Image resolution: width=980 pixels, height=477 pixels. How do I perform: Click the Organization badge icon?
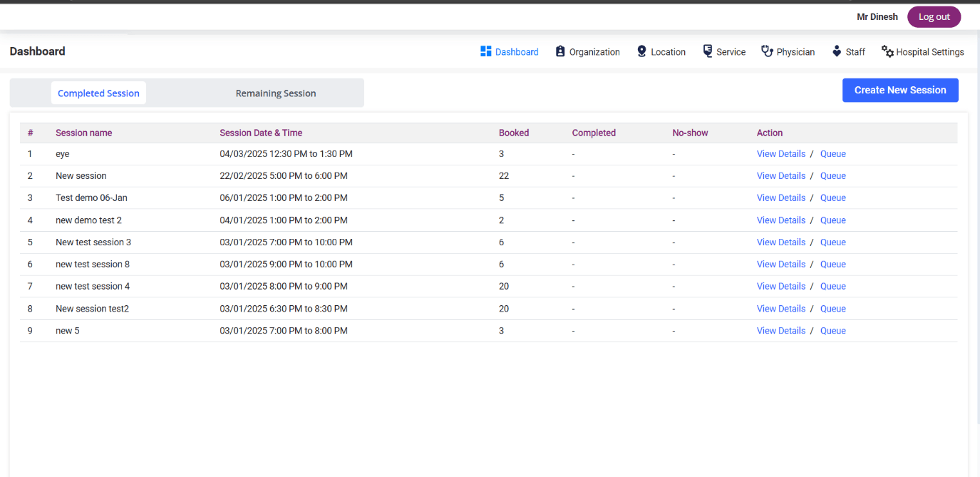(560, 51)
